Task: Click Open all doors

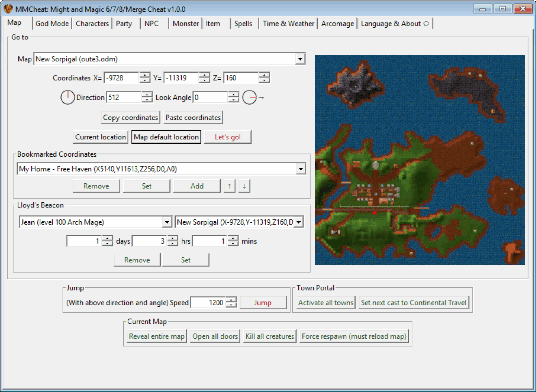Action: click(215, 336)
